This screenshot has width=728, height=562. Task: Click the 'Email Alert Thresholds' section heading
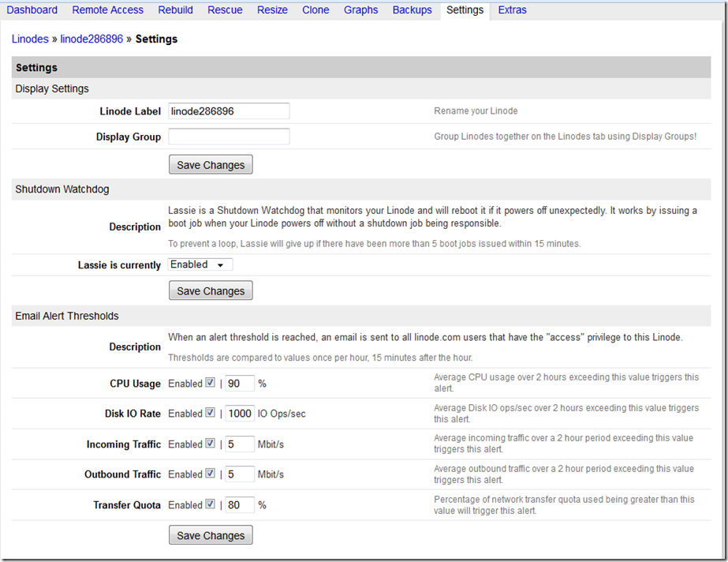point(67,316)
